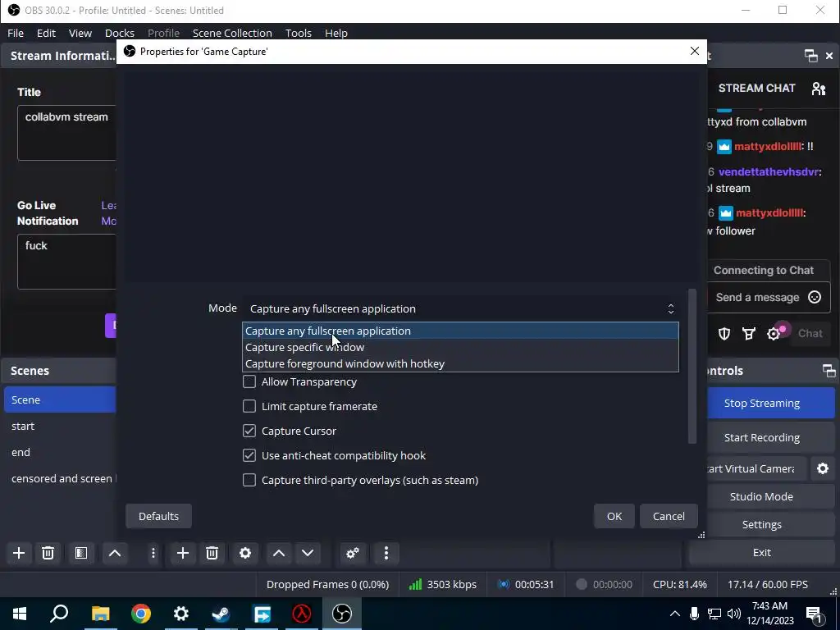Open channel points reward icon in chat
This screenshot has width=840, height=630.
749,334
